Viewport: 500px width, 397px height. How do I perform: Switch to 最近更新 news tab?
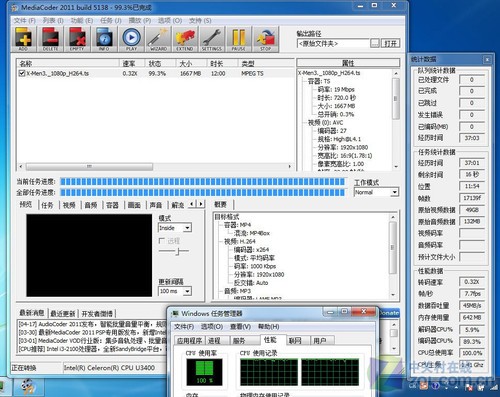[x=63, y=314]
